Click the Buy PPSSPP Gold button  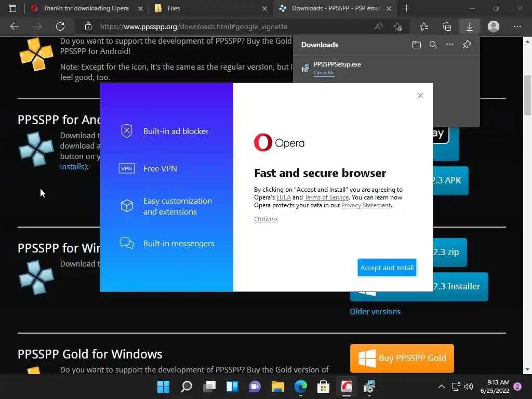coord(402,358)
